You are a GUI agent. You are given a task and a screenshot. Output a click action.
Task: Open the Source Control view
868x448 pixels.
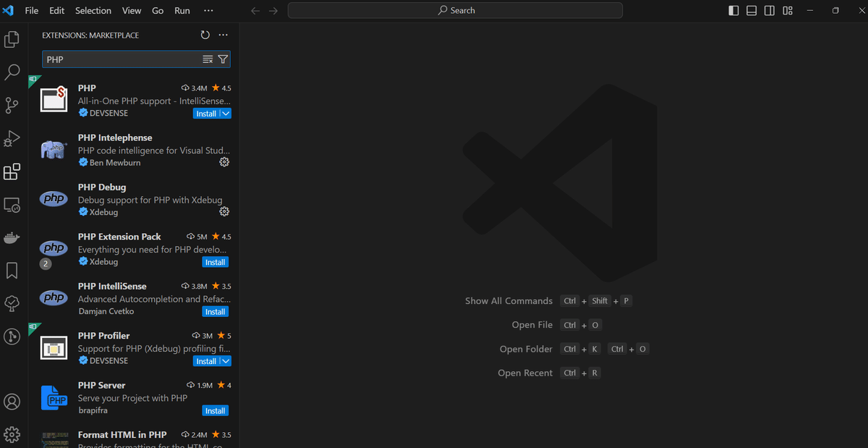tap(12, 106)
